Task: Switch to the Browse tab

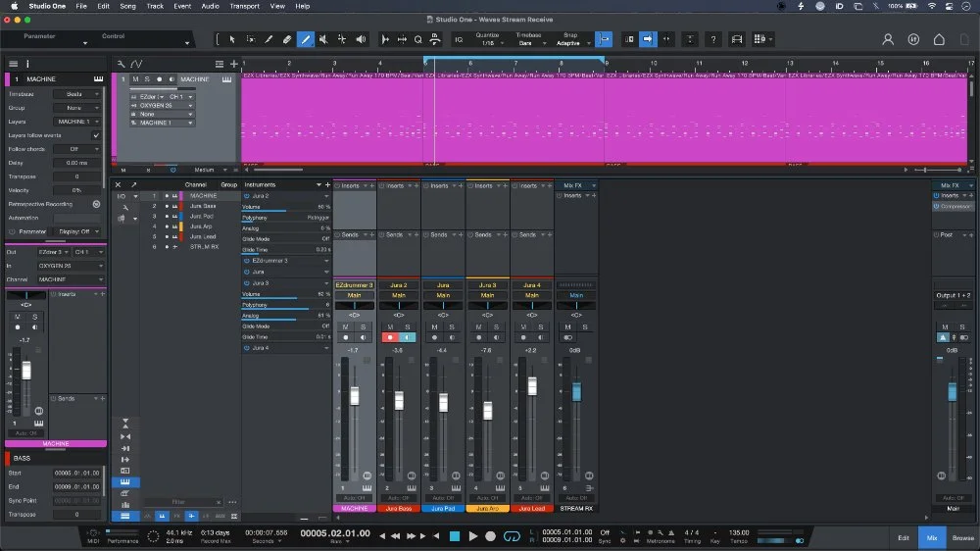Action: 962,538
